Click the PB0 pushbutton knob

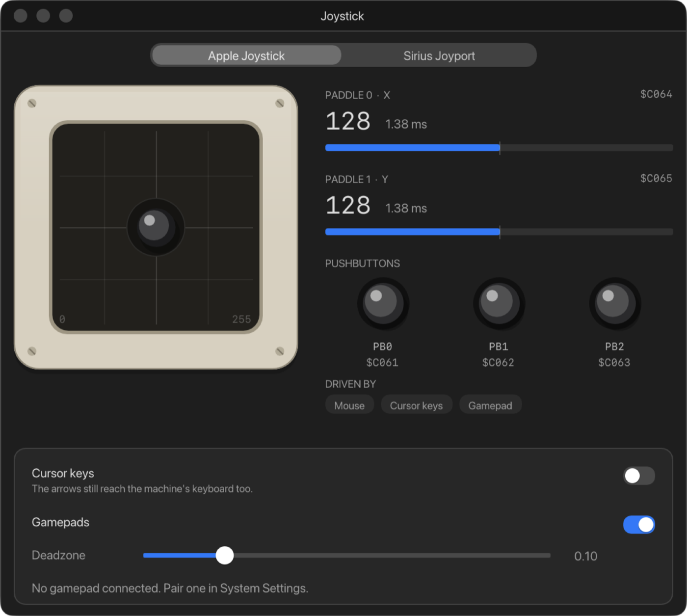click(383, 303)
